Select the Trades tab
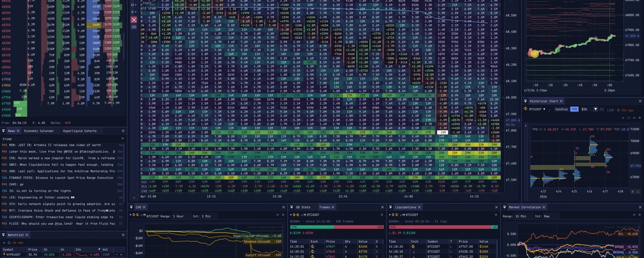This screenshot has width=644, height=258. point(324,207)
